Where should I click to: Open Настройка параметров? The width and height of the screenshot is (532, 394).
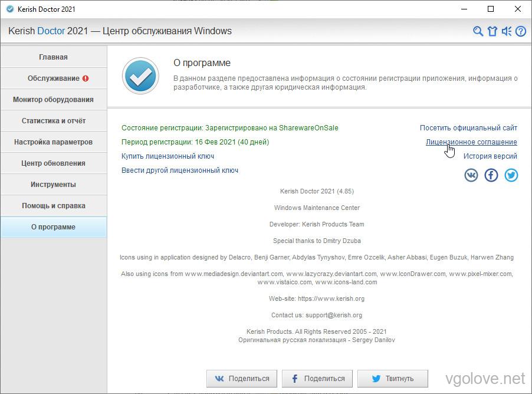(54, 142)
